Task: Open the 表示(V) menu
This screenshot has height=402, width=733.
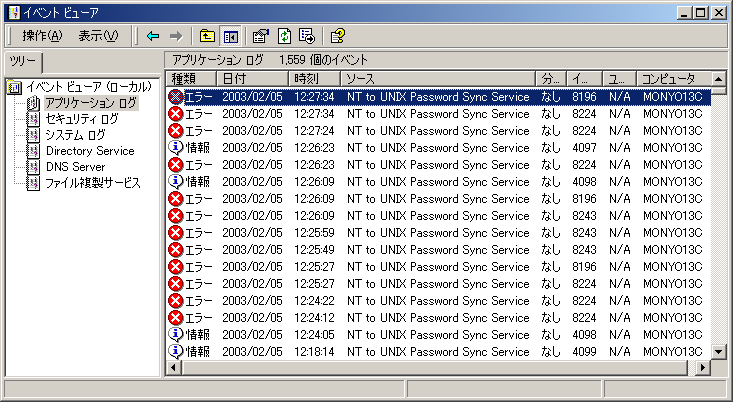Action: (98, 36)
